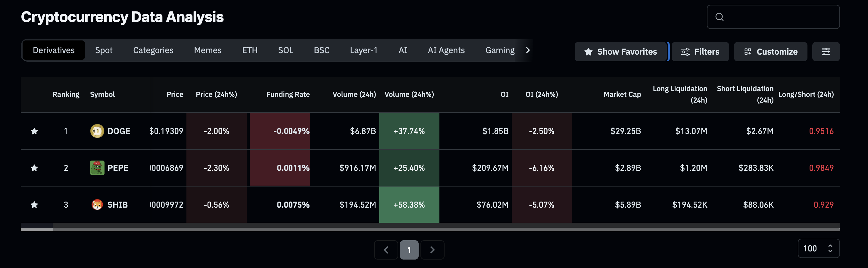Open the rows-per-page 100 dropdown
This screenshot has height=268, width=868.
[818, 248]
